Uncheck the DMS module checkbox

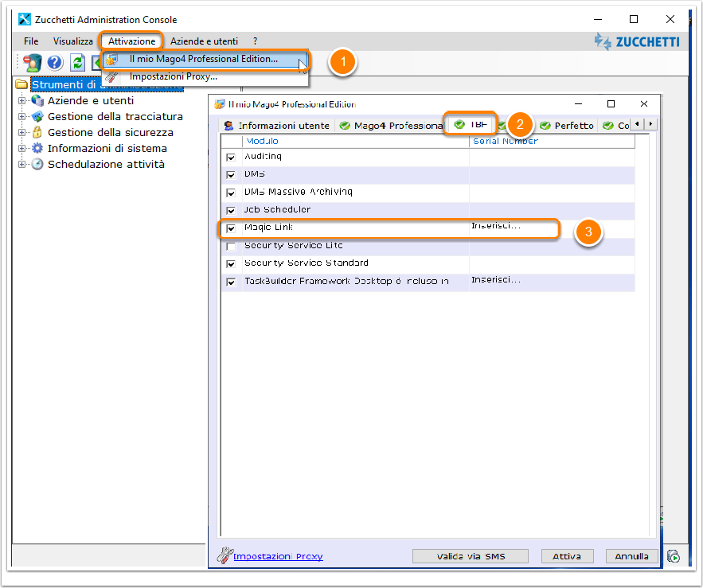click(x=231, y=175)
